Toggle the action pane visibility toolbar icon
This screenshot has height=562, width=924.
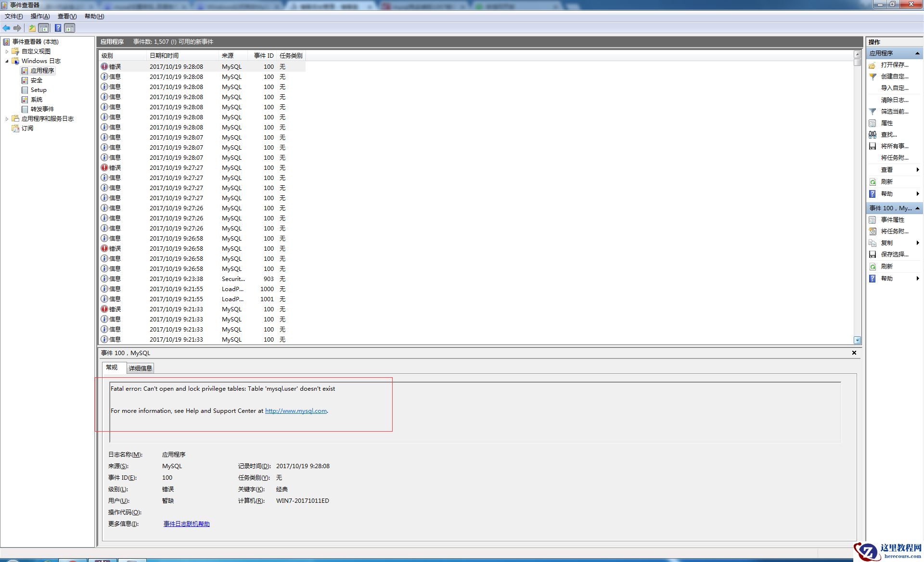pyautogui.click(x=70, y=28)
